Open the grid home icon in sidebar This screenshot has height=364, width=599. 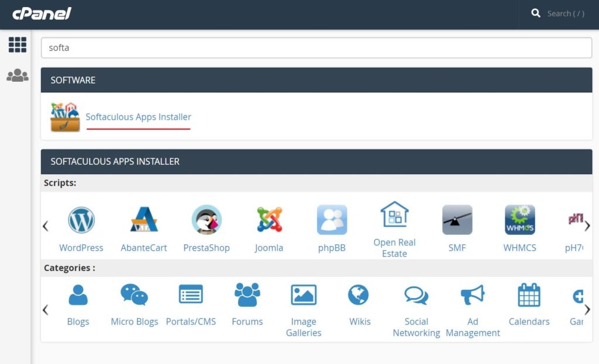click(x=18, y=44)
